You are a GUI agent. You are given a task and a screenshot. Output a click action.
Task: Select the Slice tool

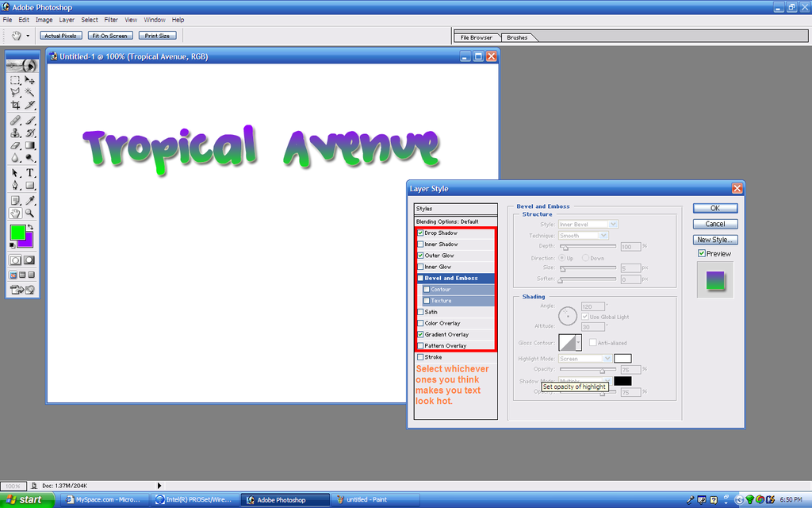[30, 106]
